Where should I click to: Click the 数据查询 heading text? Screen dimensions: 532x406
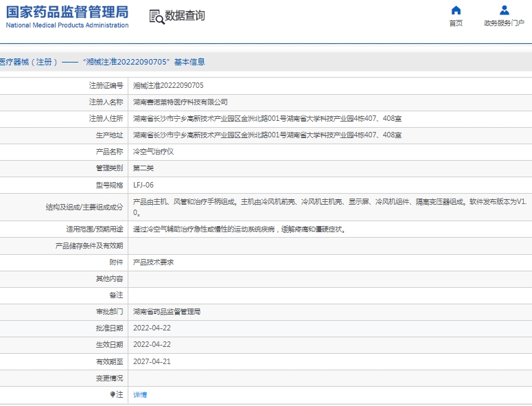coord(185,16)
